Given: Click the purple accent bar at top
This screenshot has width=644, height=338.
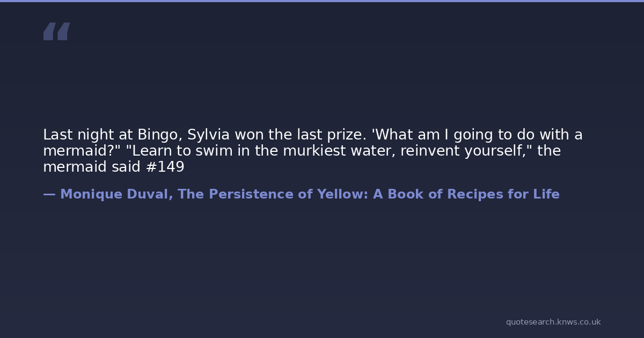Looking at the screenshot, I should coord(322,1).
